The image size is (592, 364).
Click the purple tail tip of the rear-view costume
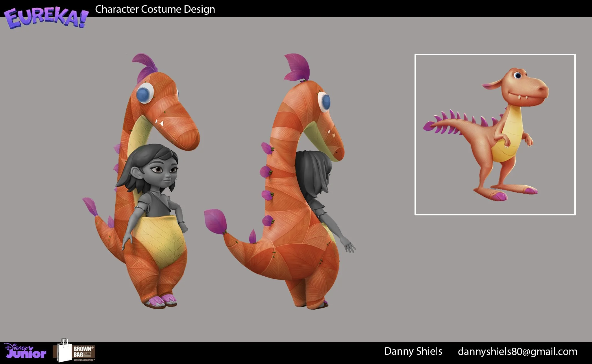(x=215, y=221)
